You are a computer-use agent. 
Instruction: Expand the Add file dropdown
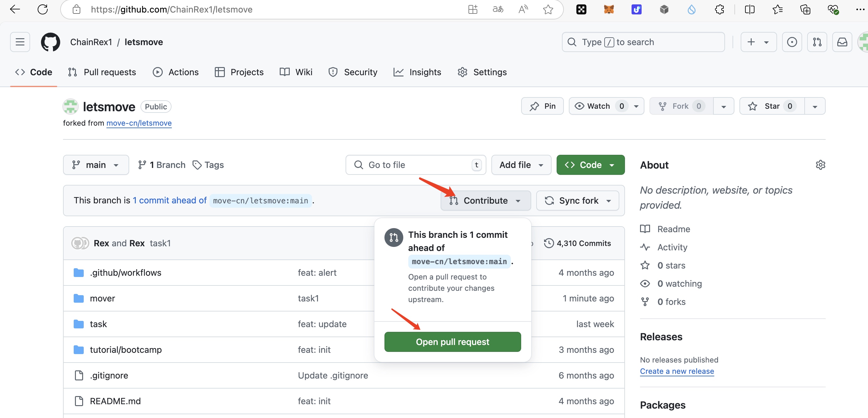point(521,165)
